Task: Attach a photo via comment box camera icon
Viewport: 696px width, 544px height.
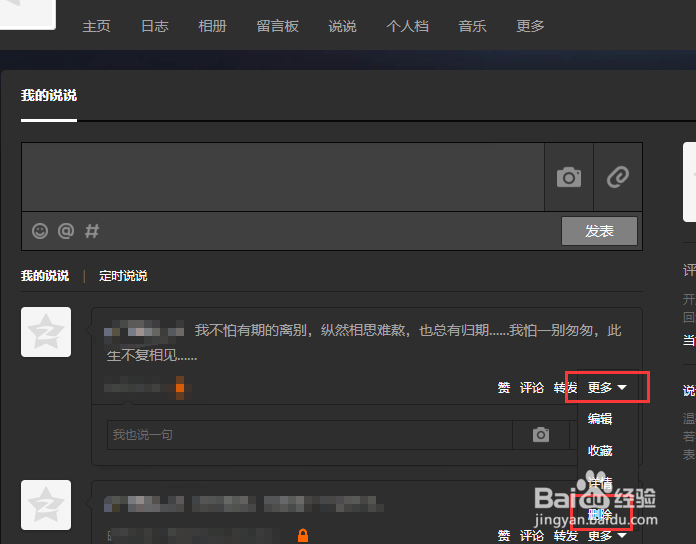Action: click(541, 435)
